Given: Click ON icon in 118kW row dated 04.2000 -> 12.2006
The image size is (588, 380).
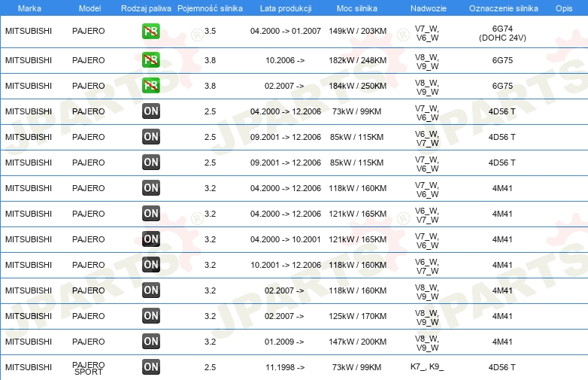Looking at the screenshot, I should [x=150, y=187].
